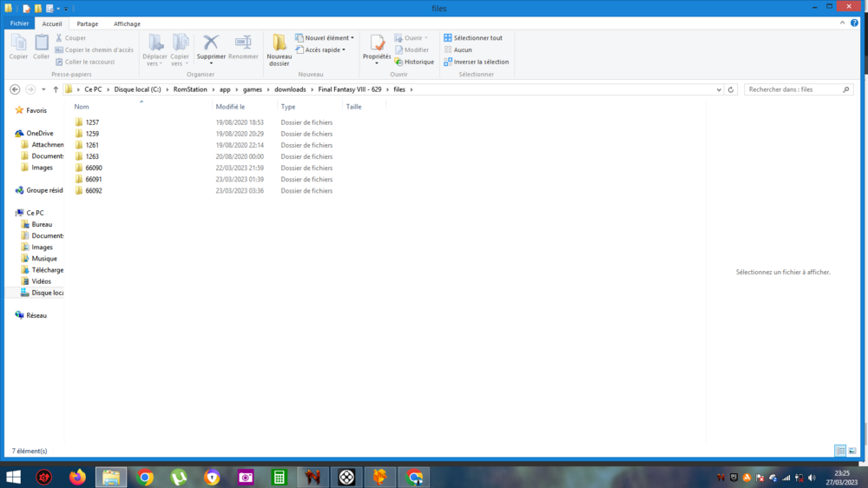Select the folder named 66092
The width and height of the screenshot is (868, 488).
94,191
